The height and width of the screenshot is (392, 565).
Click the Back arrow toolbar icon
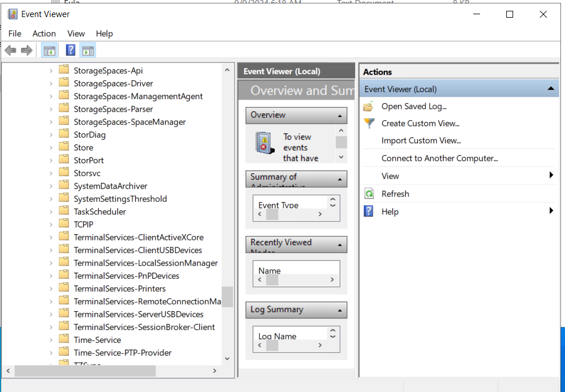tap(10, 50)
